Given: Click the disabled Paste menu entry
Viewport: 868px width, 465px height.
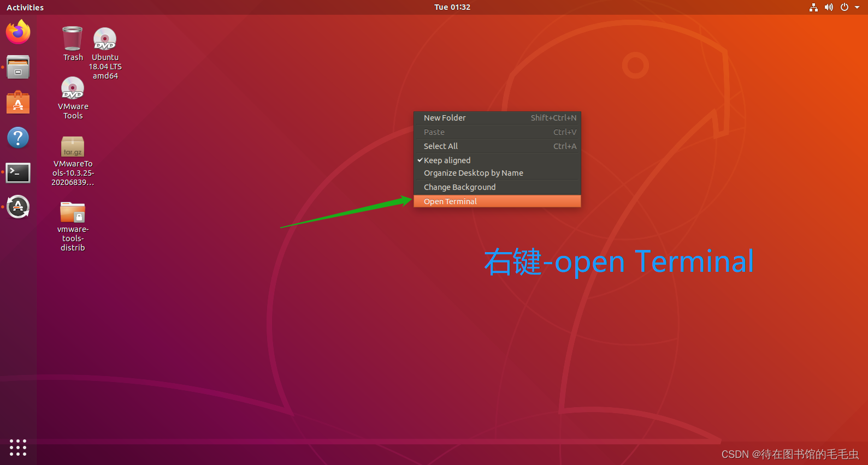Looking at the screenshot, I should [497, 132].
